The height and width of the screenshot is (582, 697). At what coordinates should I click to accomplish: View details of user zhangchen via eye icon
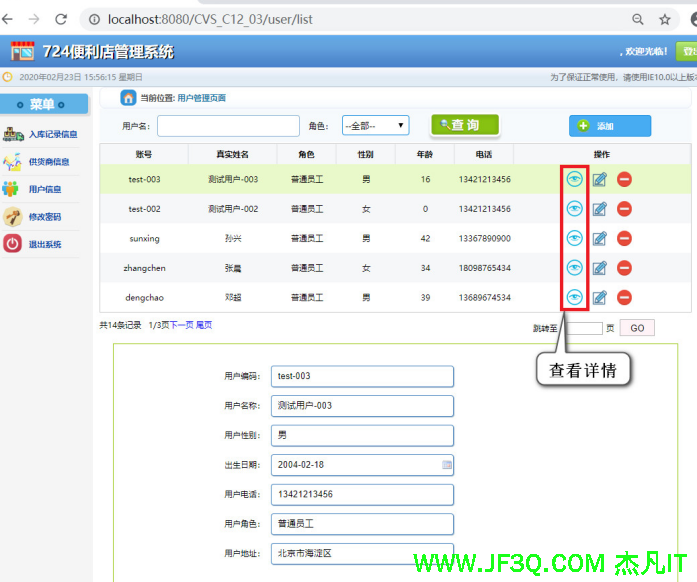pos(574,267)
